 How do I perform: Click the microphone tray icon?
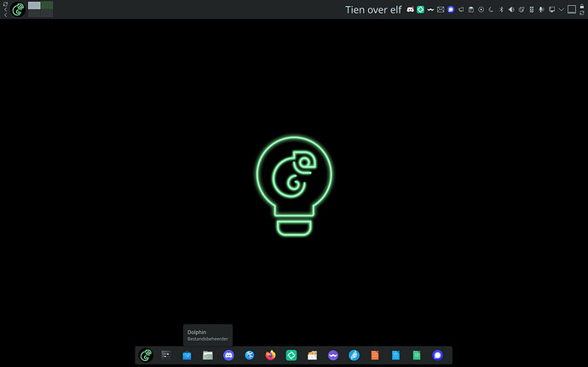click(x=541, y=9)
